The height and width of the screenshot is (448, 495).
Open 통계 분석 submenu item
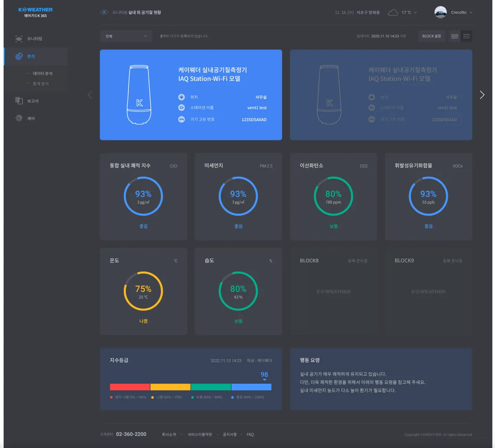click(x=40, y=84)
